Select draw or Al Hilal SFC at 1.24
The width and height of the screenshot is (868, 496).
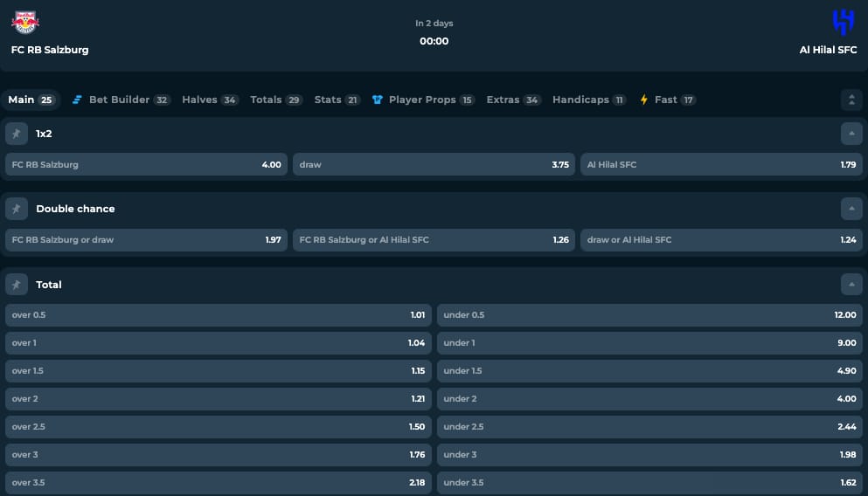click(721, 240)
